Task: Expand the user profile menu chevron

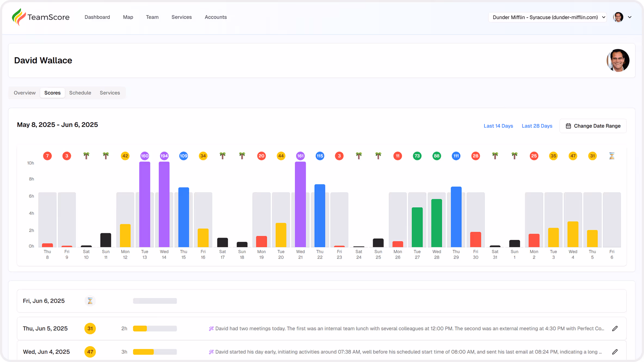Action: (x=630, y=17)
